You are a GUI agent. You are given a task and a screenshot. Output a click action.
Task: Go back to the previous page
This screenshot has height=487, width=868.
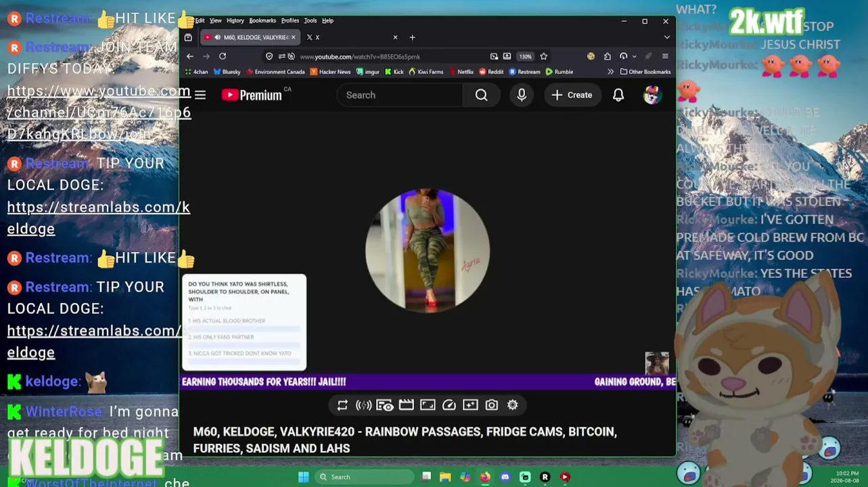tap(190, 57)
